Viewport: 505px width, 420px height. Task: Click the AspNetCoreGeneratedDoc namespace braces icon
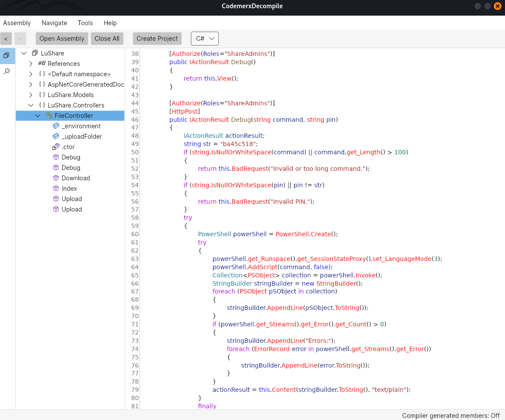click(42, 85)
